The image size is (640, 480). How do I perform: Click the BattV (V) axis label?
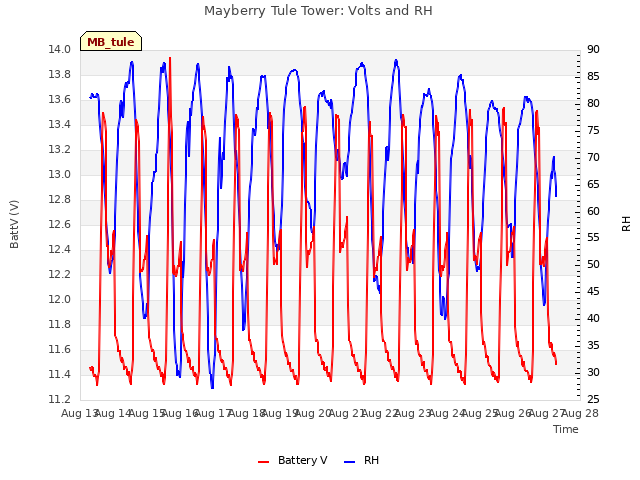(x=14, y=224)
